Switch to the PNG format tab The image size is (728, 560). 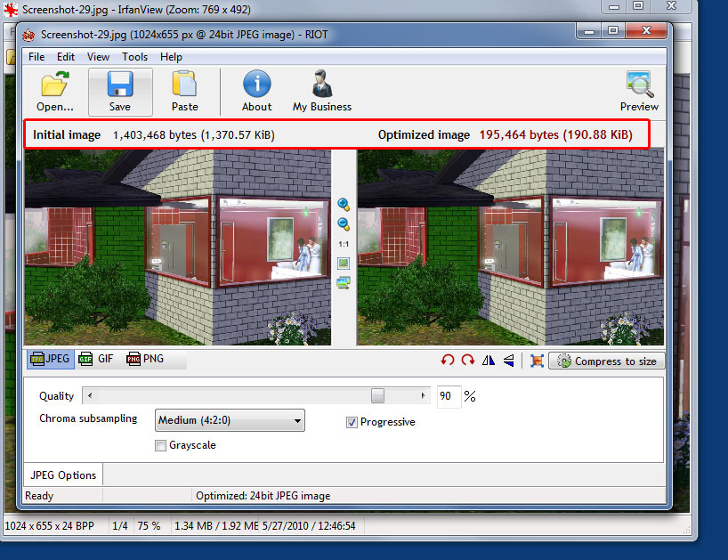click(144, 359)
